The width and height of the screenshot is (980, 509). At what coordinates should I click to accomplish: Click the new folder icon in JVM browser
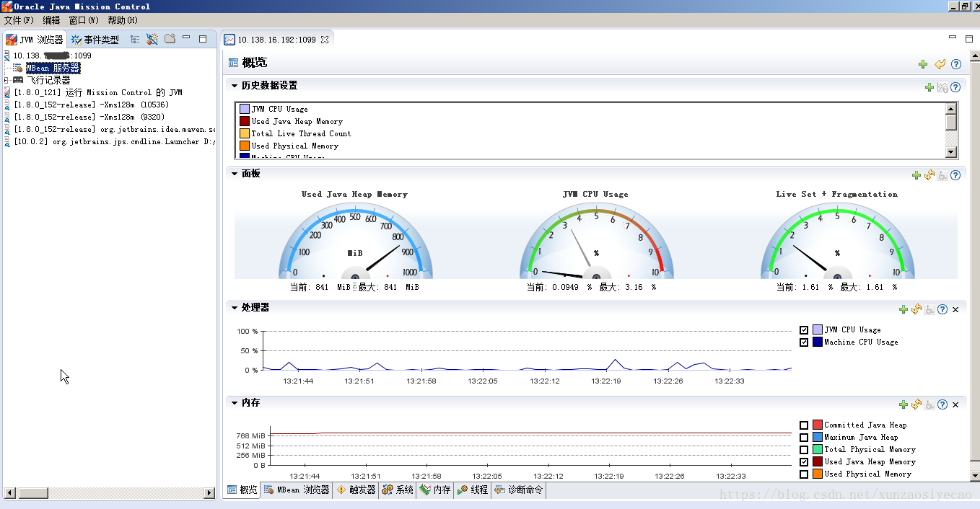(170, 39)
